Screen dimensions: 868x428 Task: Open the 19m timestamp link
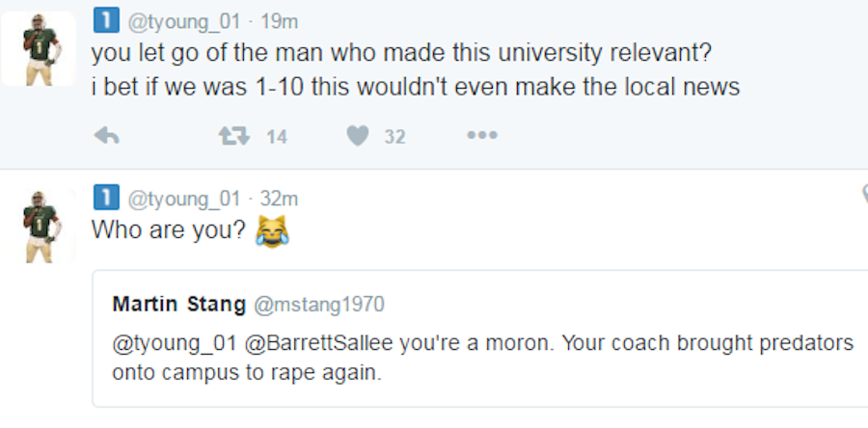278,19
